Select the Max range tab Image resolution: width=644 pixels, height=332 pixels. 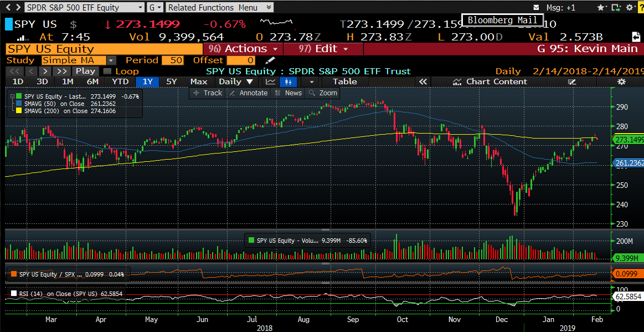point(199,81)
